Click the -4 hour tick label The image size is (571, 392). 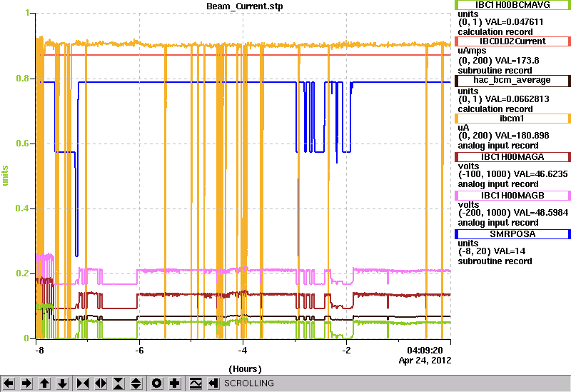[x=243, y=351]
